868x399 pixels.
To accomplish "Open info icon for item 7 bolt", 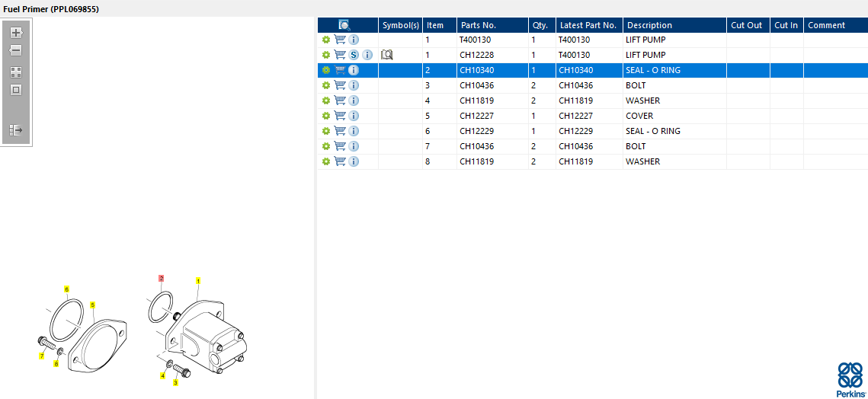I will [x=354, y=146].
